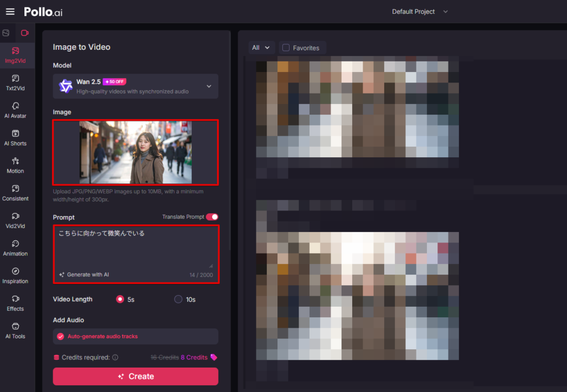Check the Favorites checkbox
The height and width of the screenshot is (392, 567).
pyautogui.click(x=286, y=48)
